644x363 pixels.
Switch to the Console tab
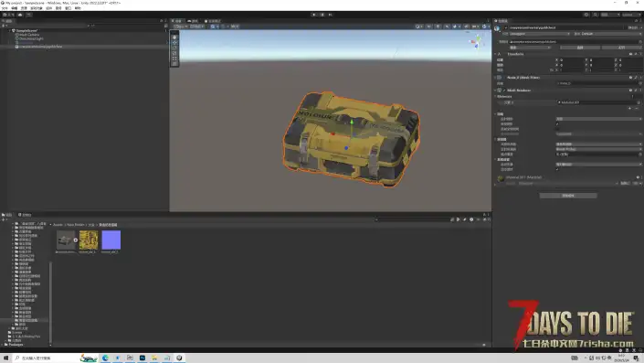pyautogui.click(x=25, y=215)
